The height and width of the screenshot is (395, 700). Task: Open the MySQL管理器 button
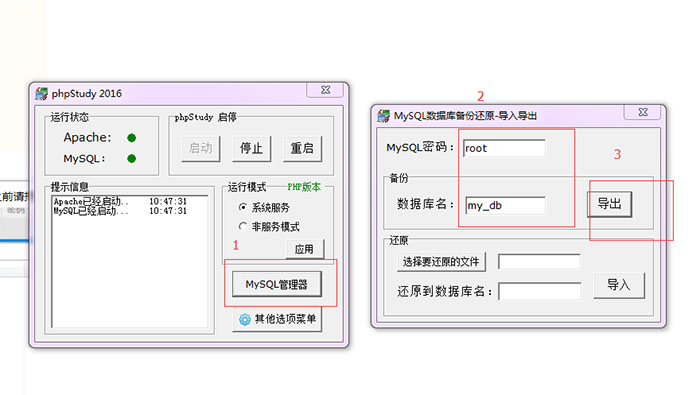pos(277,284)
